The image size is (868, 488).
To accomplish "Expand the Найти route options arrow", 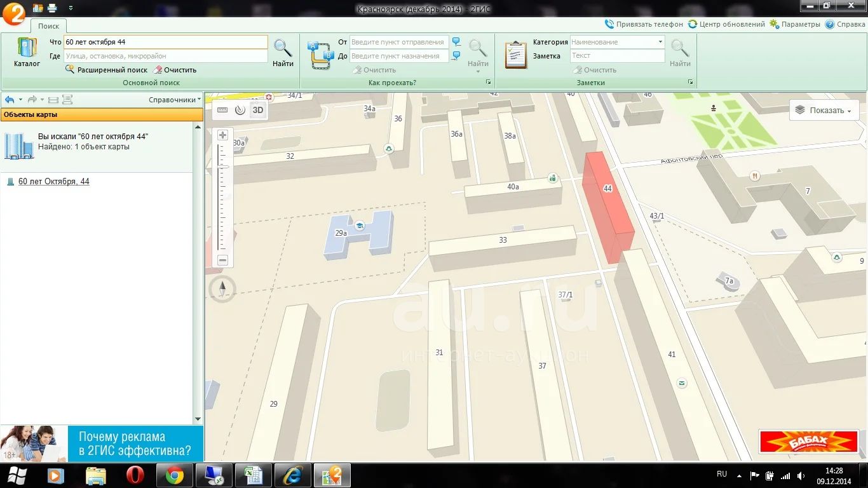I will coord(478,71).
